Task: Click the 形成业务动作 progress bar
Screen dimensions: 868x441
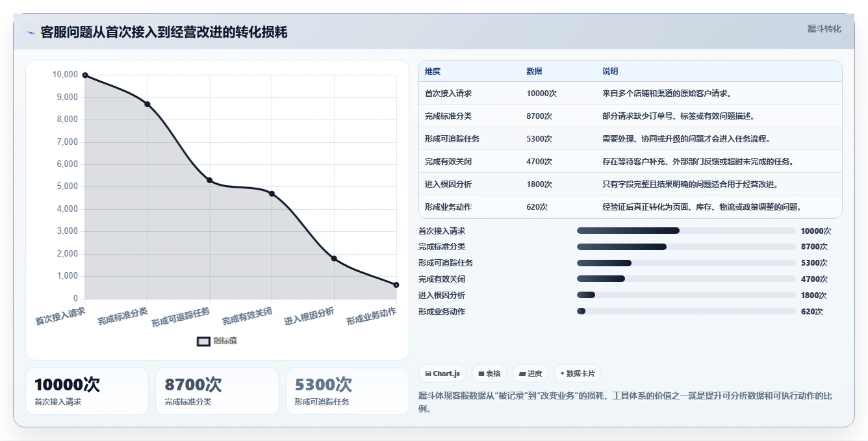Action: tap(686, 312)
